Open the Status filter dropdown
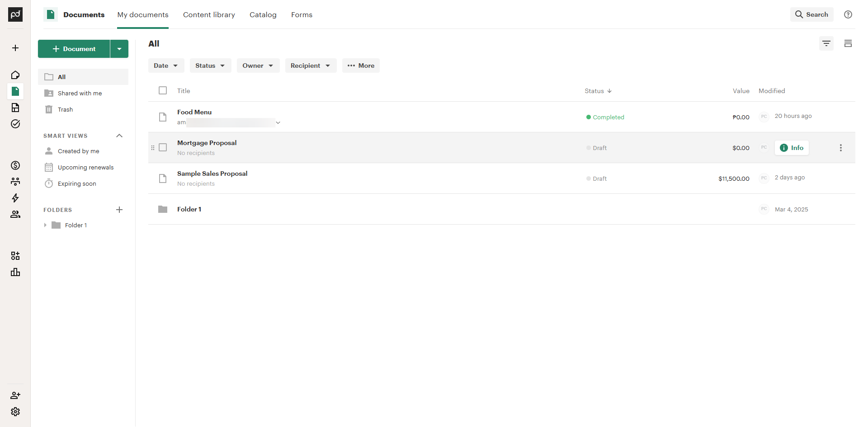868x427 pixels. coord(210,66)
